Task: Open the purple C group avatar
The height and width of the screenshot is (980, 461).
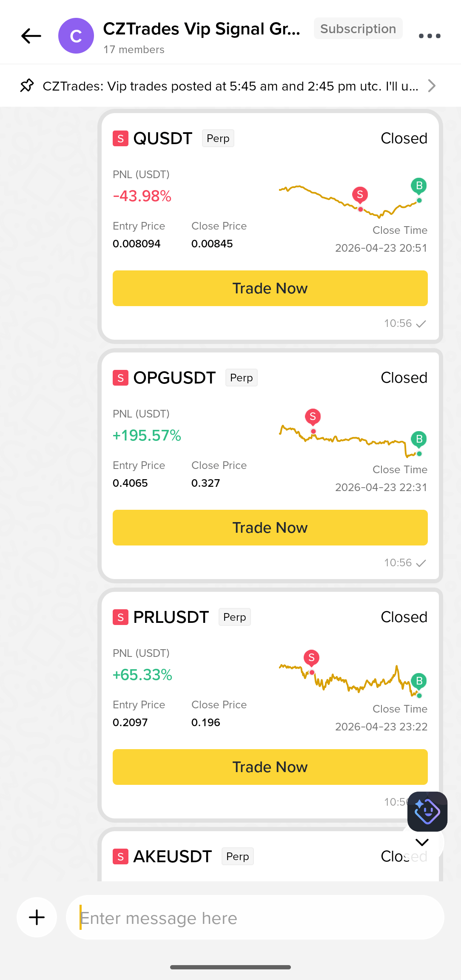Action: pyautogui.click(x=76, y=36)
